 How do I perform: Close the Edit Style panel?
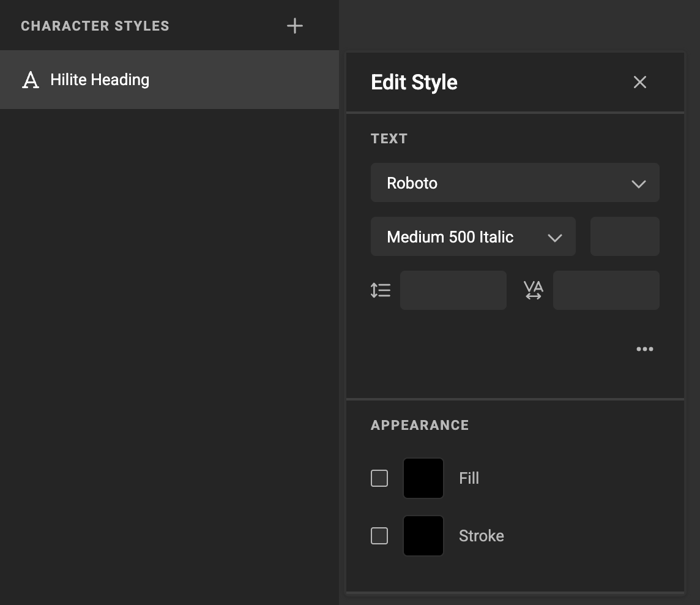(639, 81)
